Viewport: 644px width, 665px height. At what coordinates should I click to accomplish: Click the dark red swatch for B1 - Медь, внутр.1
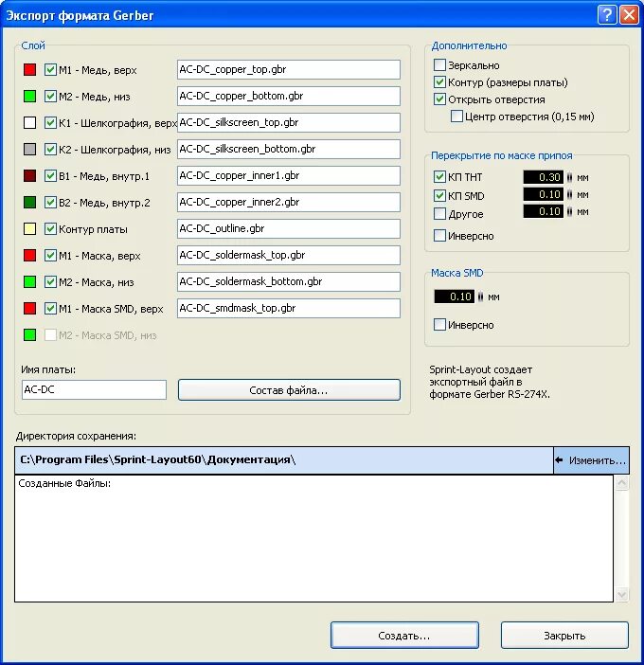point(29,175)
